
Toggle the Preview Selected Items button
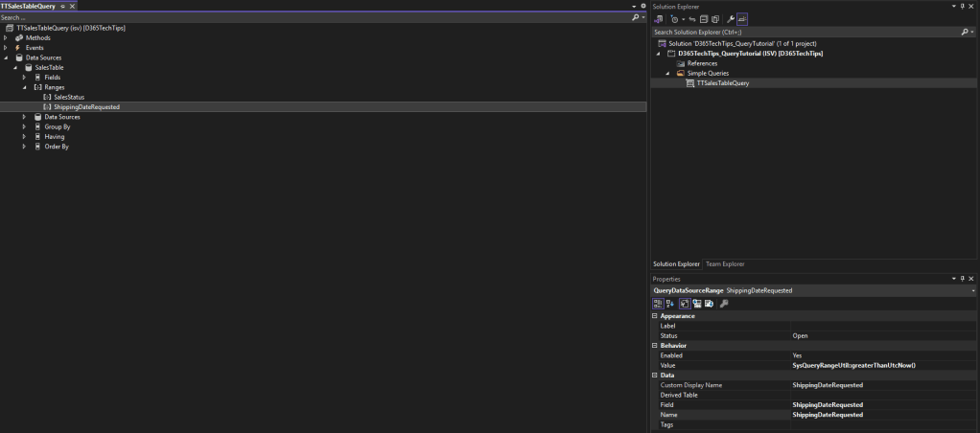click(x=742, y=19)
